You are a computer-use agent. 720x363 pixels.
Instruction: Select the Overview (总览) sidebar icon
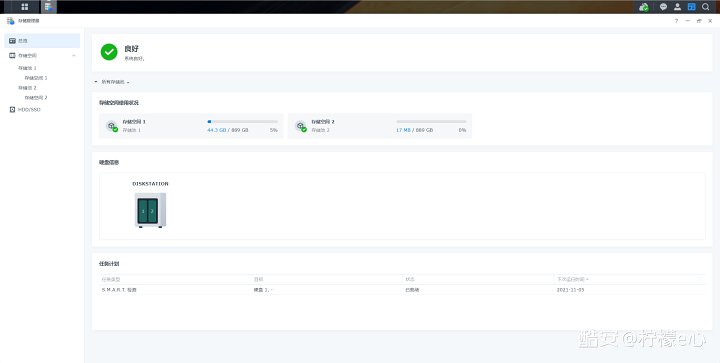point(12,41)
